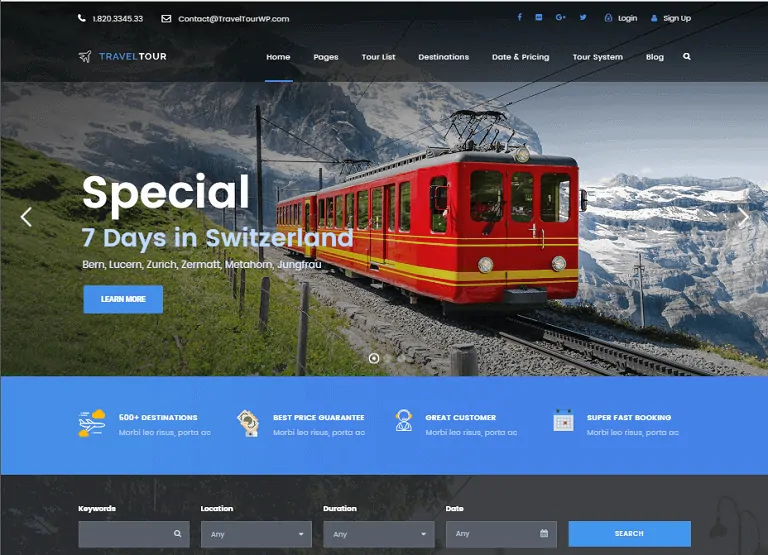This screenshot has height=555, width=768.
Task: Click the LEARN MORE button
Action: coord(123,299)
